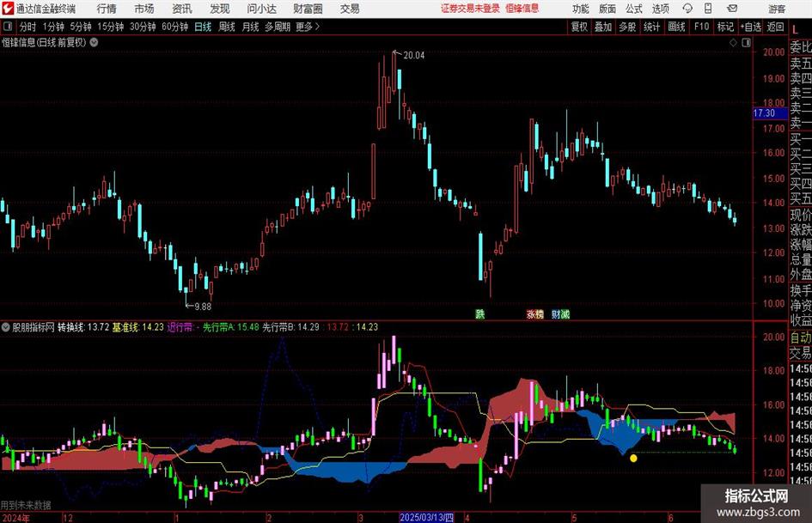Click the 2025/03/13/四 date marker
This screenshot has width=812, height=523.
tap(427, 518)
